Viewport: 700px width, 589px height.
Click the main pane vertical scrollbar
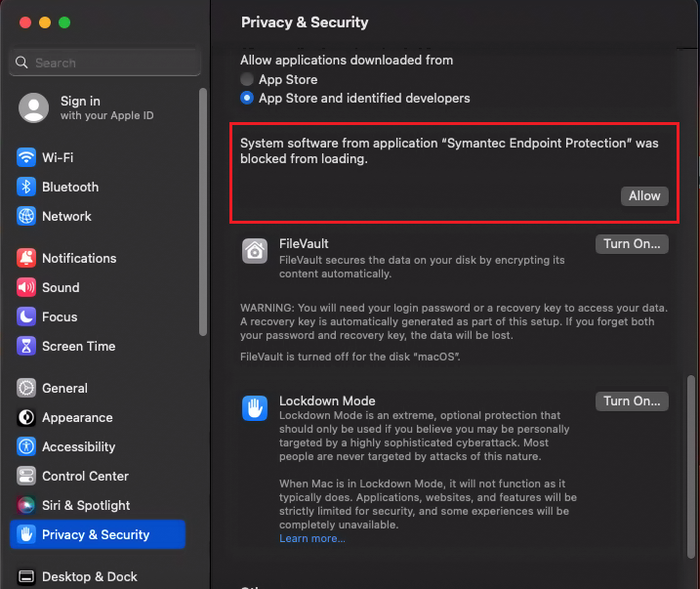click(691, 466)
